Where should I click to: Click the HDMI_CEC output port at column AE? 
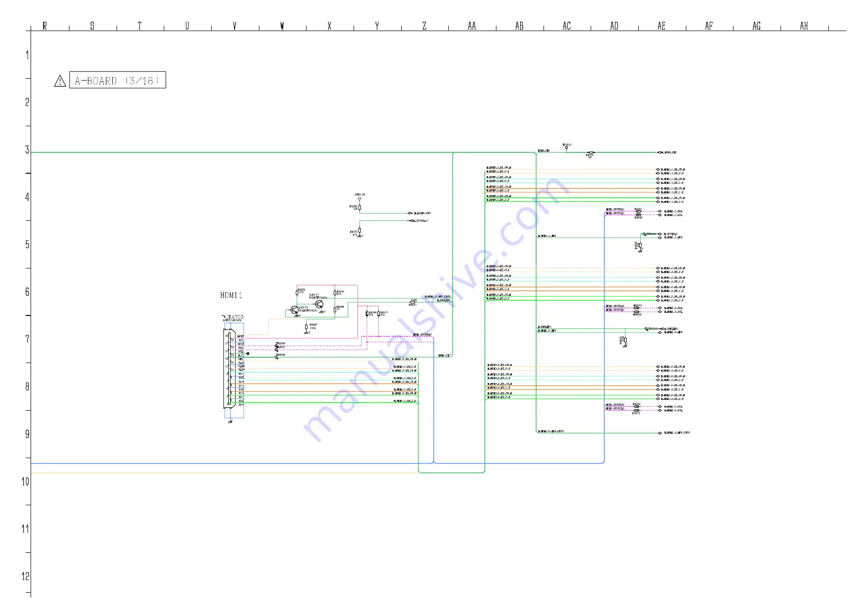[660, 152]
